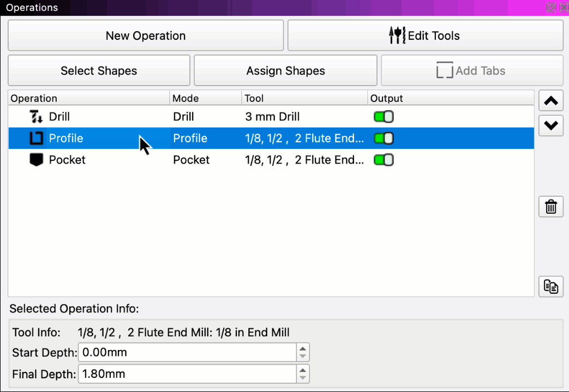Decrease Final Depth with down arrow
Viewport: 569px width, 392px height.
pyautogui.click(x=303, y=378)
